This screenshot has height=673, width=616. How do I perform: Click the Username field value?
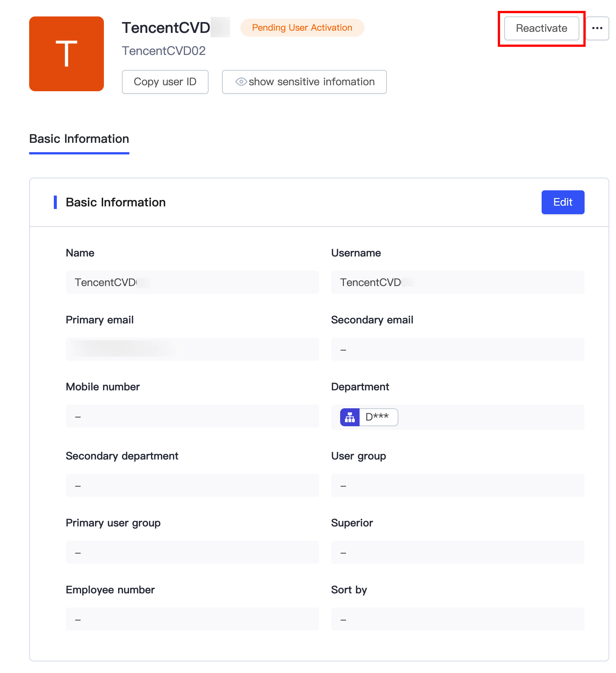[458, 282]
